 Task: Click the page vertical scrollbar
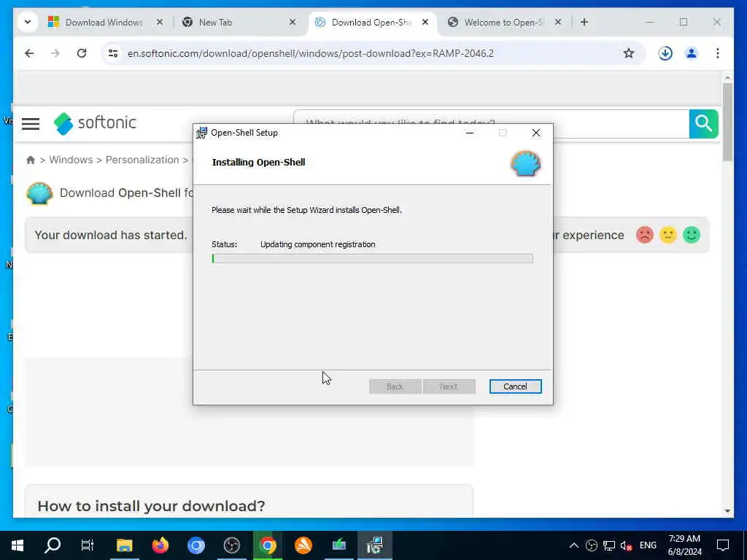click(727, 122)
